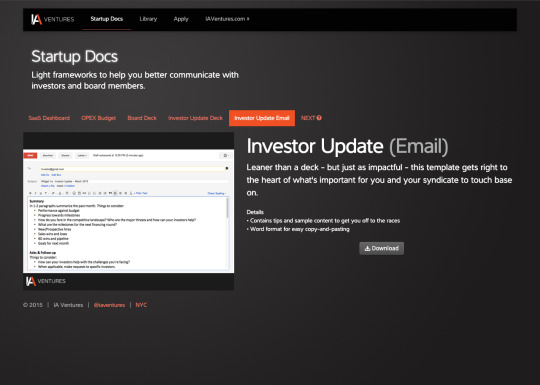Screen dimensions: 540x385
Task: Open the Apply nav item
Action: 181,19
